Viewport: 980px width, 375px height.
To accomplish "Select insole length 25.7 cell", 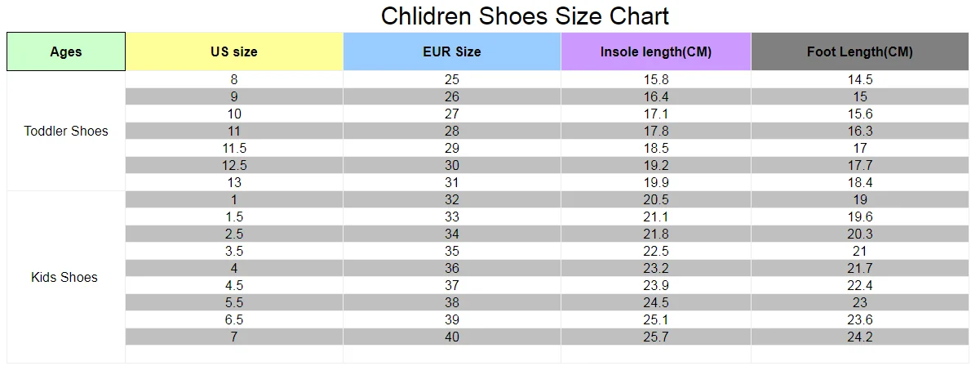I will pos(656,337).
